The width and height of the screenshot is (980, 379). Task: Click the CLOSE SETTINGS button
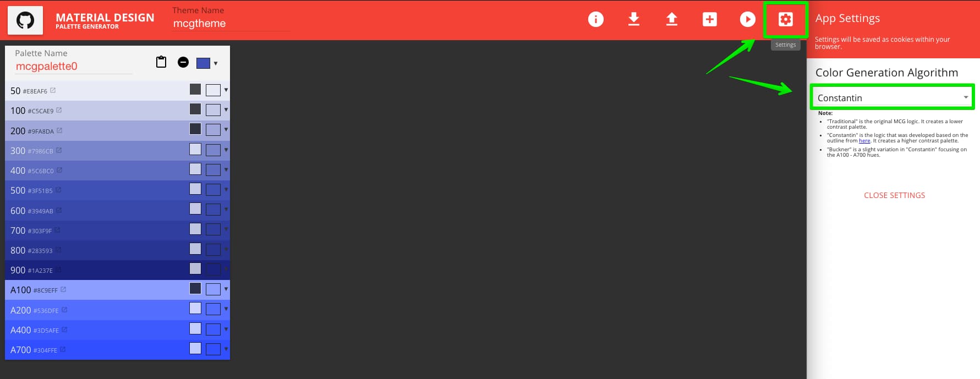[894, 195]
